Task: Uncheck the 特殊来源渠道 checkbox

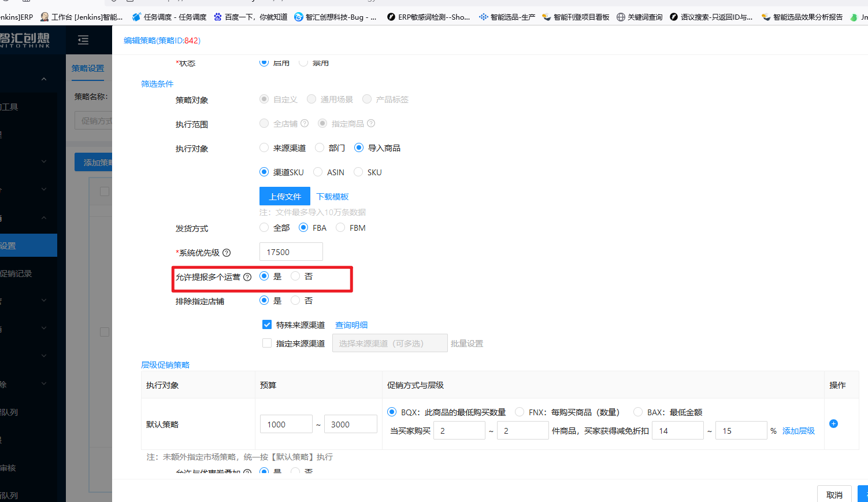Action: click(267, 325)
